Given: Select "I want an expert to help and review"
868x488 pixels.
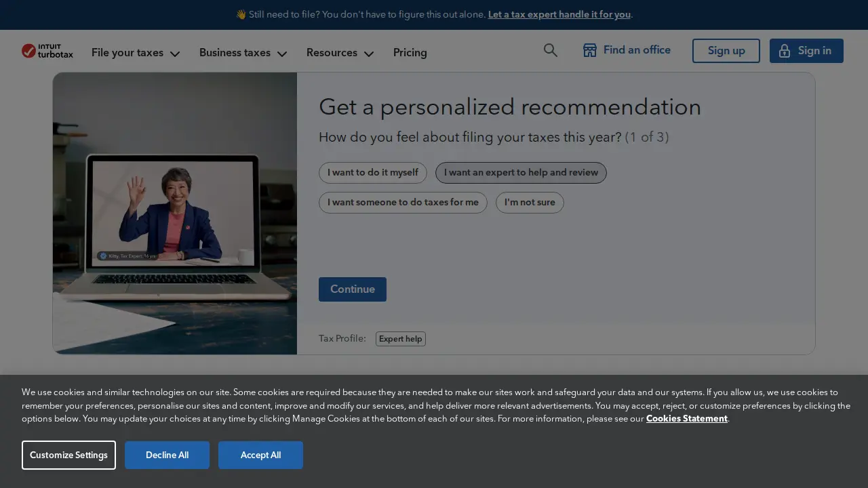Looking at the screenshot, I should pyautogui.click(x=521, y=173).
